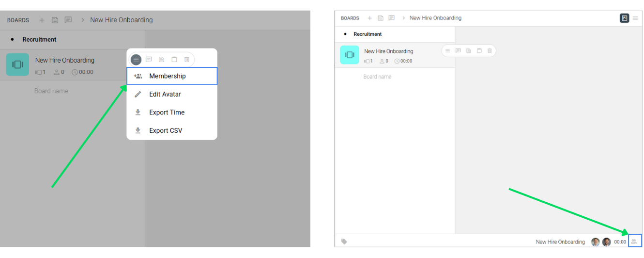Click the second user avatar in footer
The height and width of the screenshot is (258, 644).
(x=606, y=242)
